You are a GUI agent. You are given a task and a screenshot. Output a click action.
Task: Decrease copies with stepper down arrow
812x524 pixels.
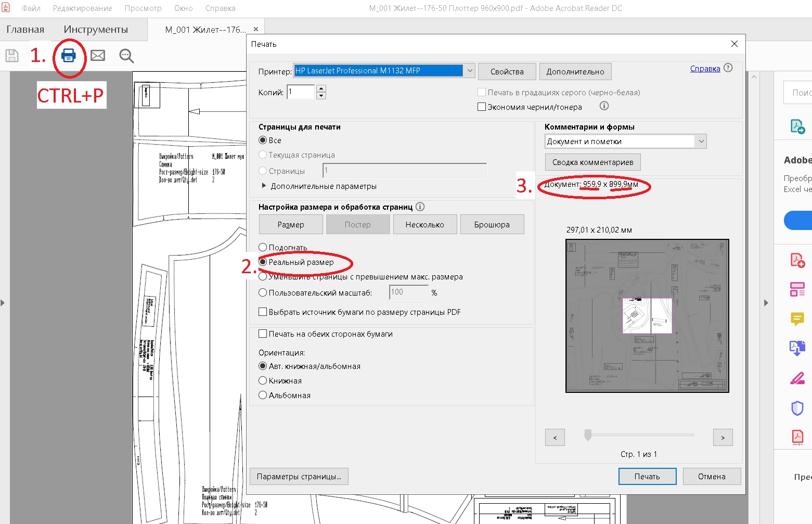321,95
